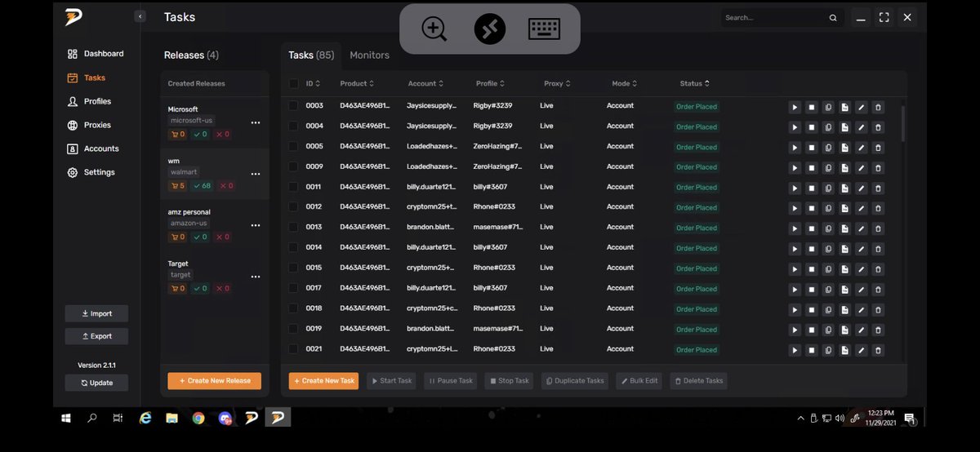Edit task 0018 with the pencil icon

pyautogui.click(x=861, y=310)
